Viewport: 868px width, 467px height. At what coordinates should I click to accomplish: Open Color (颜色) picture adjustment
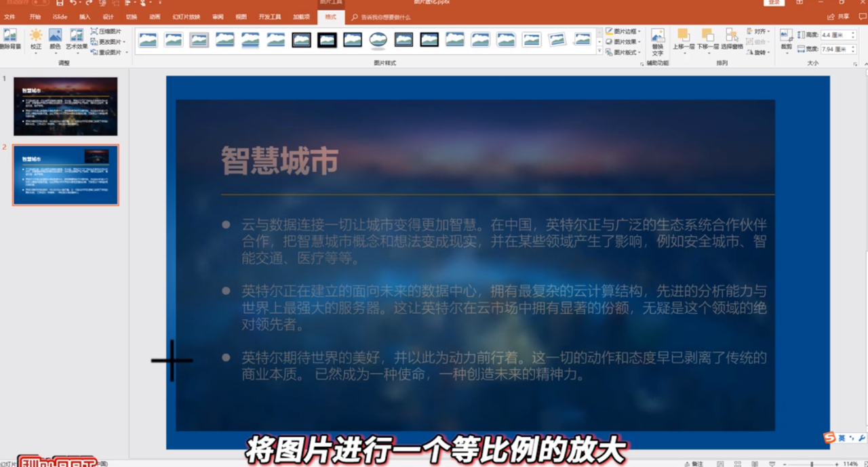pyautogui.click(x=55, y=39)
